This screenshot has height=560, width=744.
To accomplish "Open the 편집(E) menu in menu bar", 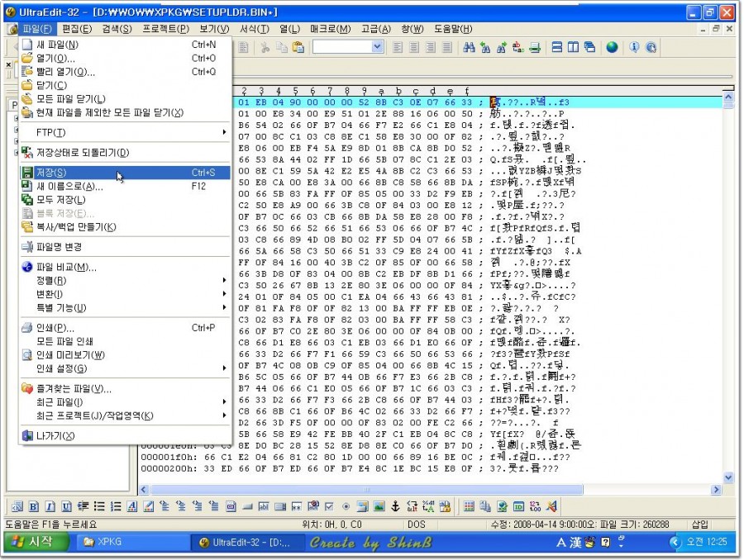I will [77, 29].
